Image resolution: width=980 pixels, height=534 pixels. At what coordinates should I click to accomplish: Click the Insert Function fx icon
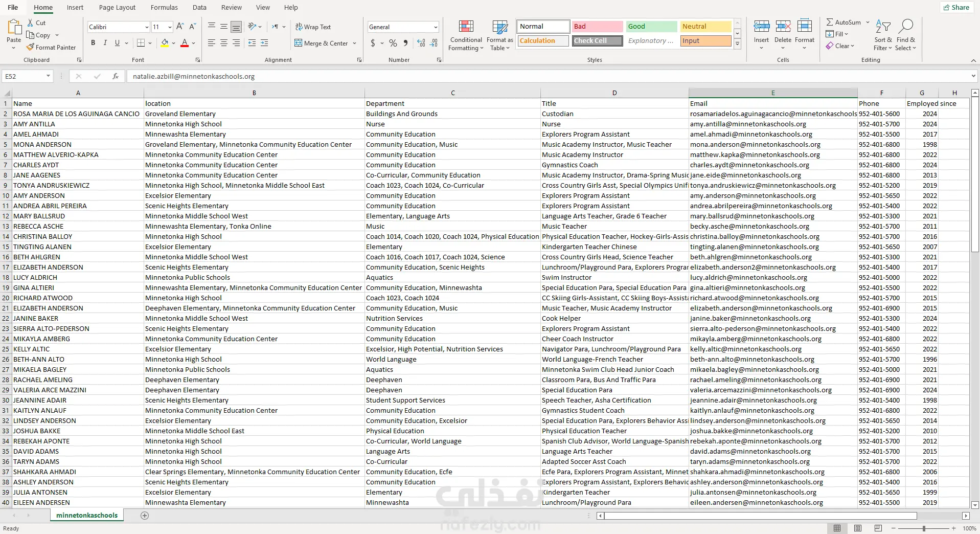[x=116, y=76]
